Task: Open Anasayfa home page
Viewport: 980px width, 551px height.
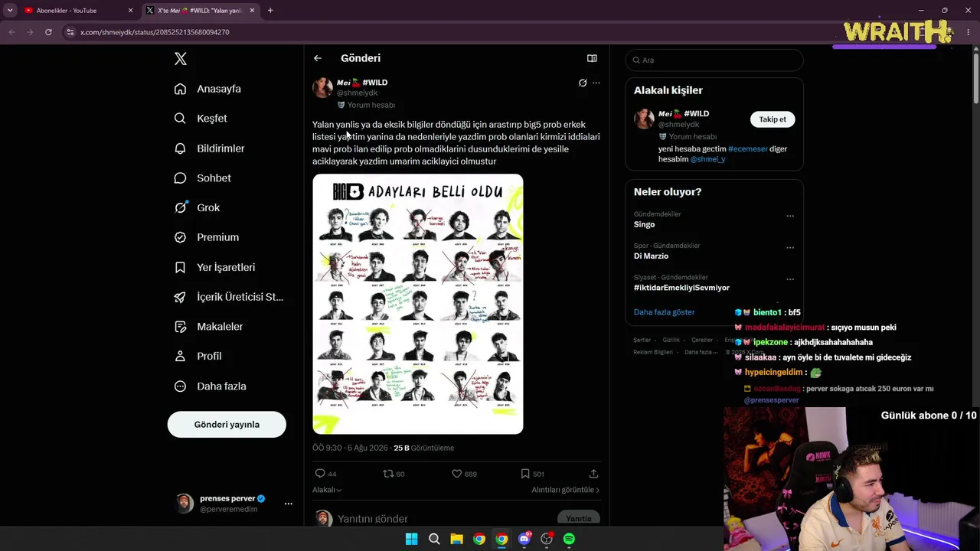Action: click(x=207, y=89)
